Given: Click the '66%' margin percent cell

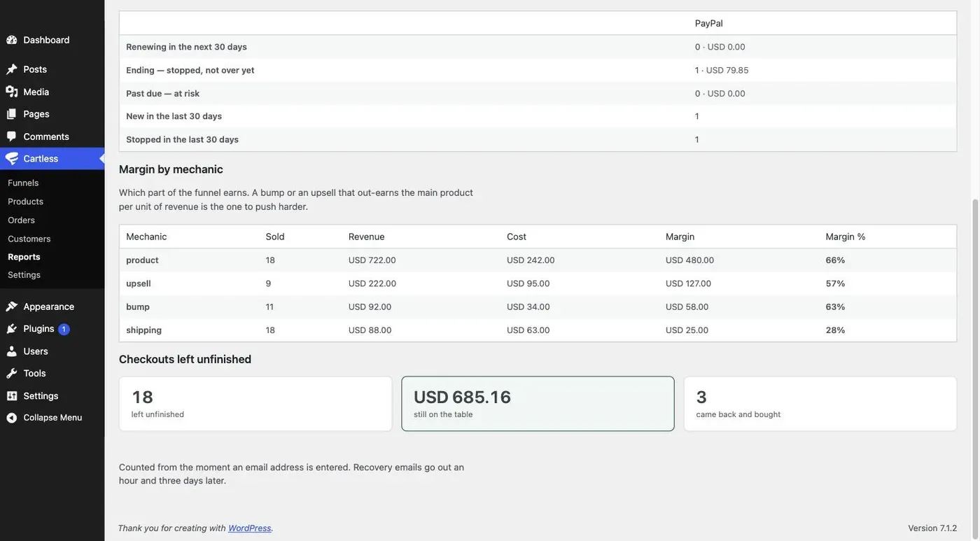Looking at the screenshot, I should [835, 260].
